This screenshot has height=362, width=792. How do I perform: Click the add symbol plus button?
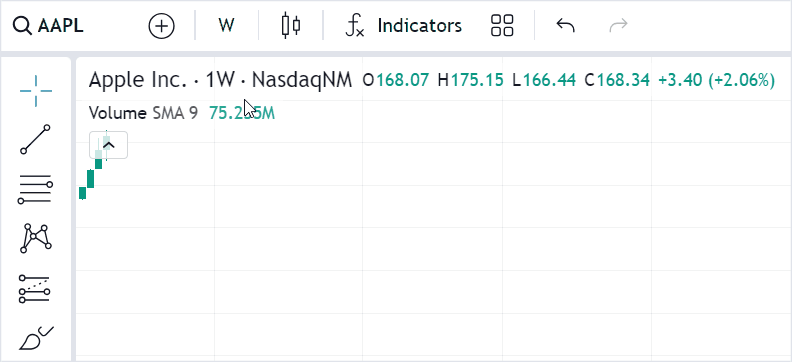(162, 26)
